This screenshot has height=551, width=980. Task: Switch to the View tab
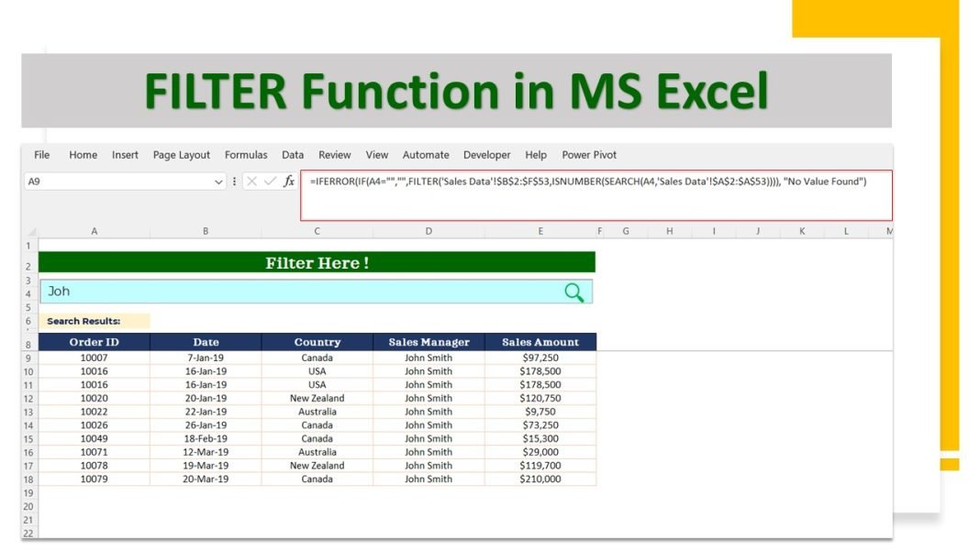[377, 155]
